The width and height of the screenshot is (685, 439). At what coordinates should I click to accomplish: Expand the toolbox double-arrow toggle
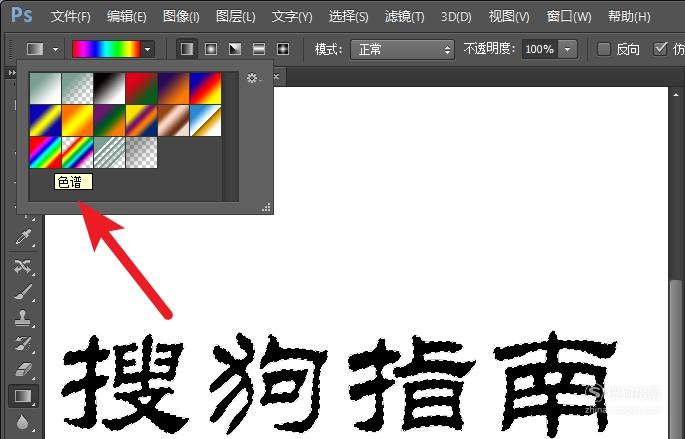click(x=12, y=73)
